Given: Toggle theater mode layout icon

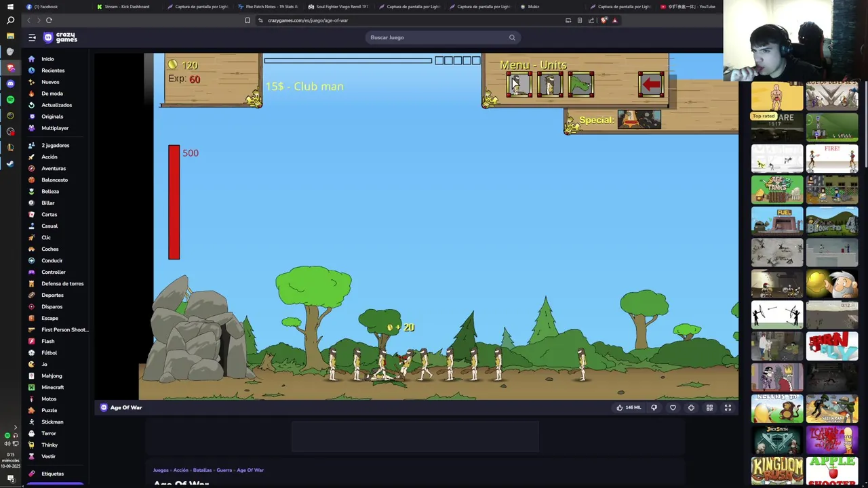Looking at the screenshot, I should click(x=709, y=407).
